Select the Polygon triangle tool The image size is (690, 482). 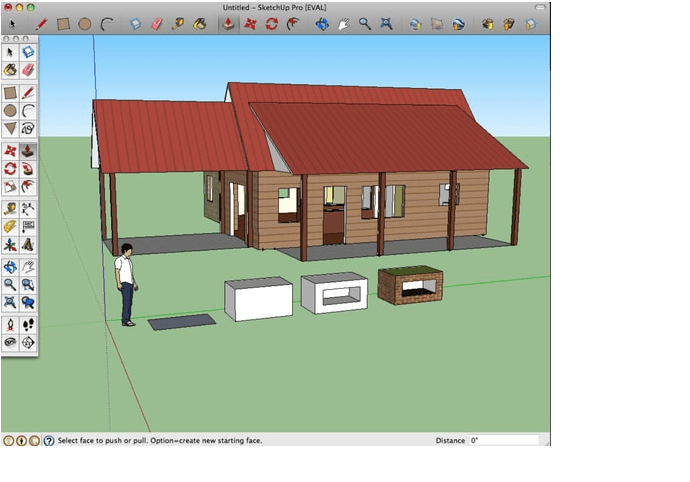tap(10, 129)
